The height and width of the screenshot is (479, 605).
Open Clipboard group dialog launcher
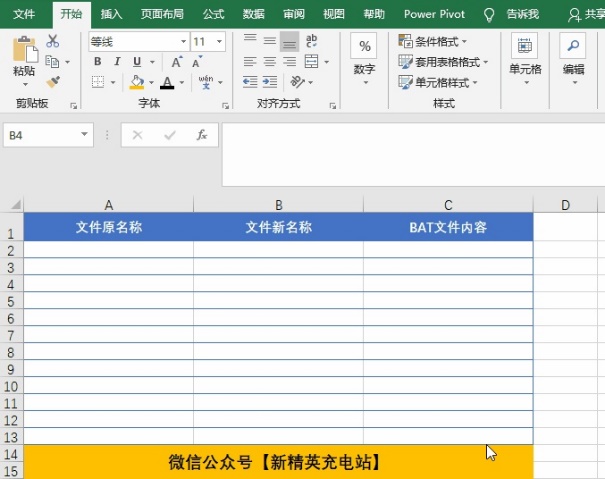click(73, 106)
